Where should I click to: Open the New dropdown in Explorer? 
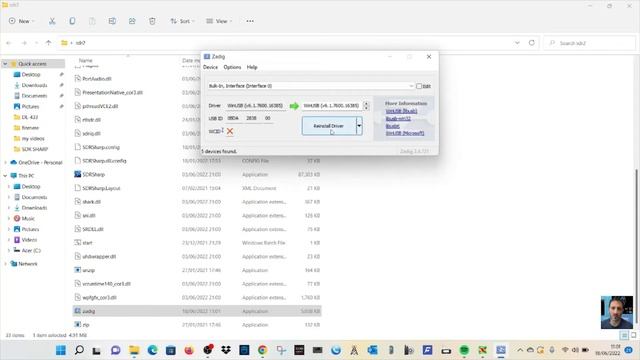pos(22,21)
